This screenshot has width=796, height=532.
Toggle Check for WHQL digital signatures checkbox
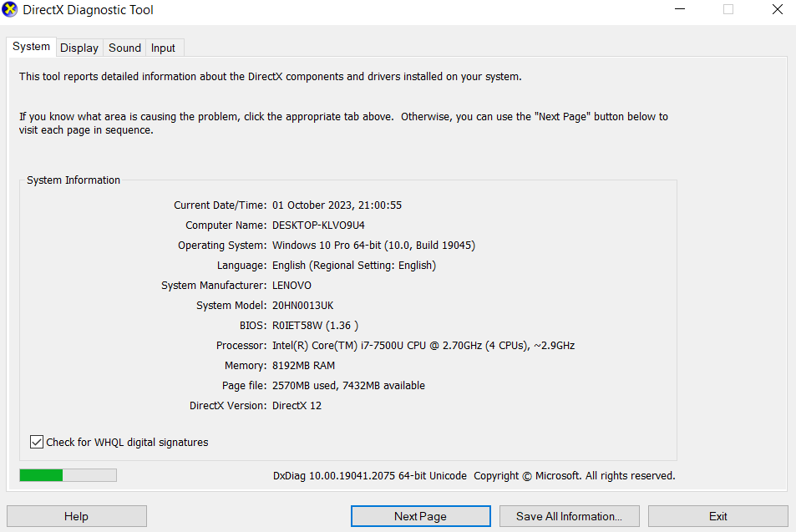(37, 442)
